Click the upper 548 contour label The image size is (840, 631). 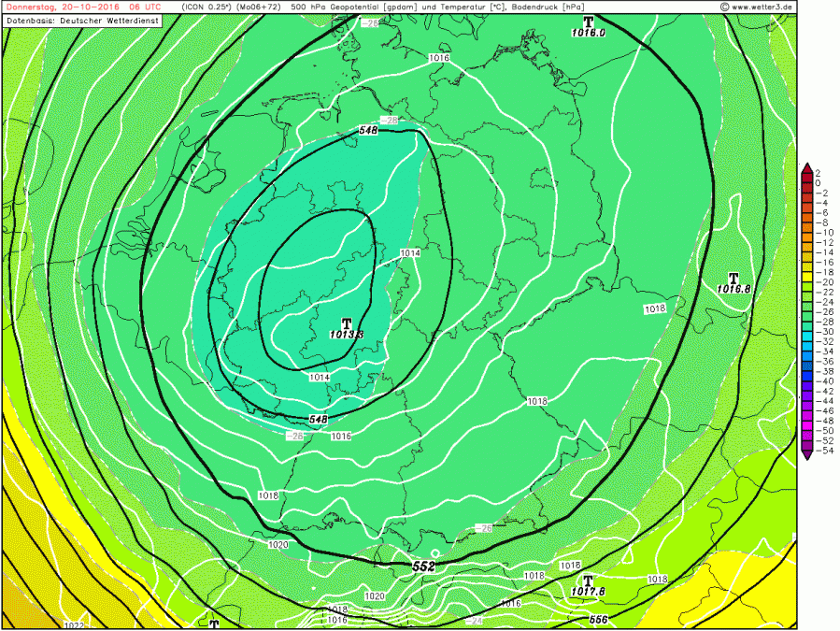367,132
